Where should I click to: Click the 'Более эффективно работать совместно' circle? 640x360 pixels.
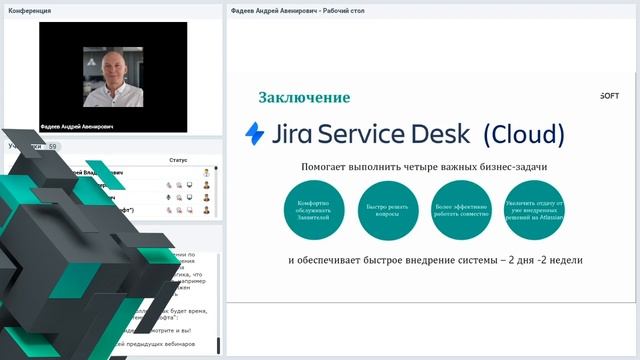[x=461, y=210]
